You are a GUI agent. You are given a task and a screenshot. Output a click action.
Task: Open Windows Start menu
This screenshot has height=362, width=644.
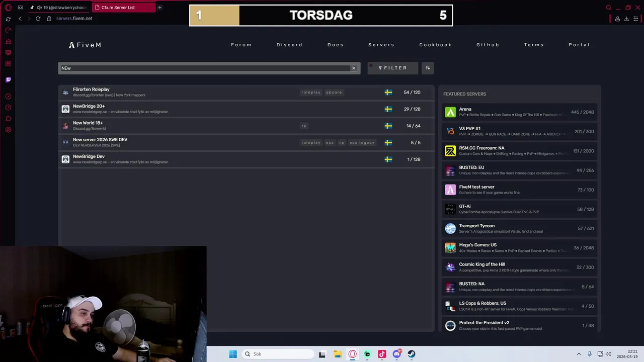point(233,354)
